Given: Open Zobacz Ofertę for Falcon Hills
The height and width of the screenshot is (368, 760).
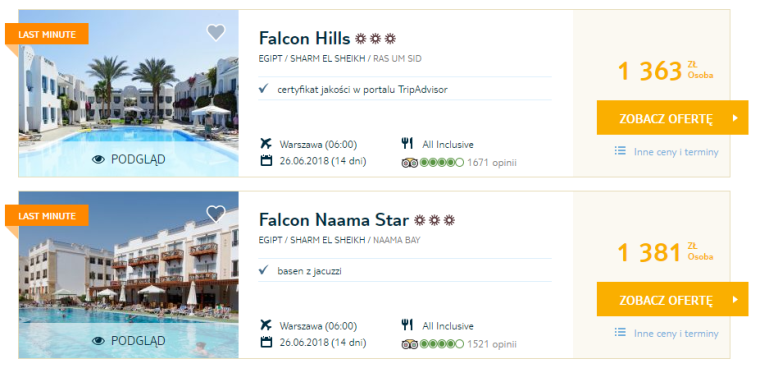Looking at the screenshot, I should [x=672, y=117].
